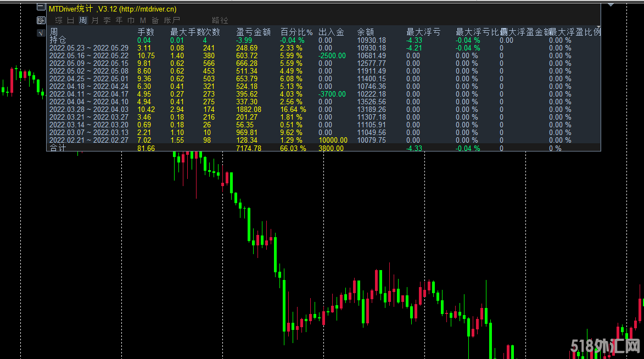Open the 账户 account tab
Viewport: 644px width, 359px height.
pyautogui.click(x=172, y=20)
